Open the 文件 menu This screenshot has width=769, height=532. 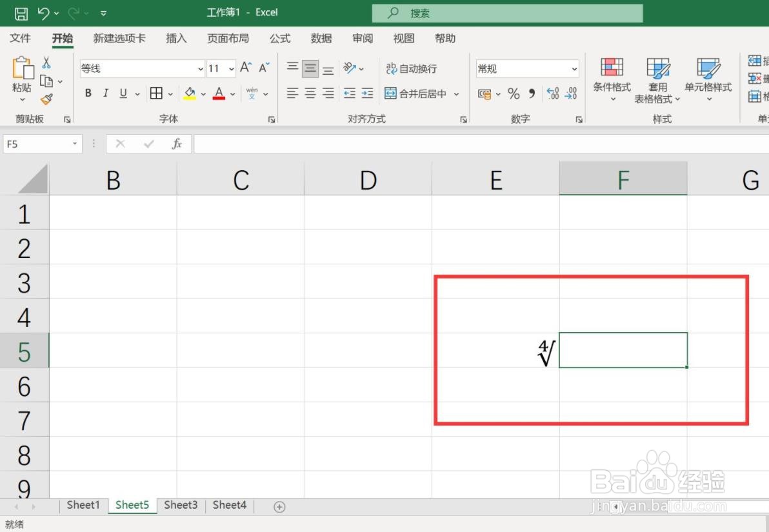20,38
